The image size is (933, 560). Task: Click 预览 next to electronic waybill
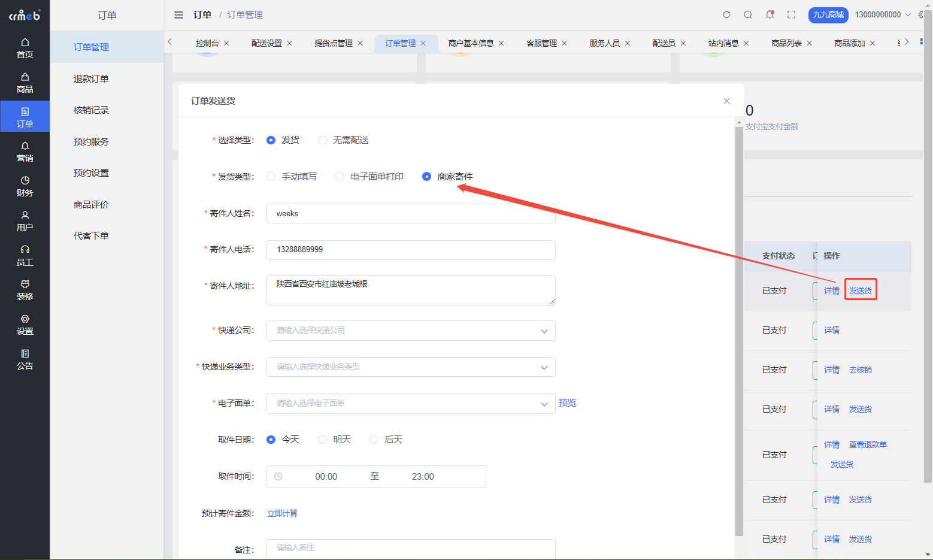567,403
